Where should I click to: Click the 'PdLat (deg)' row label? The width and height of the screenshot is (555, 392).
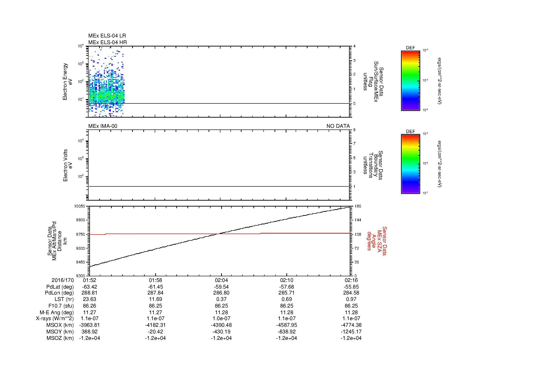(x=60, y=287)
